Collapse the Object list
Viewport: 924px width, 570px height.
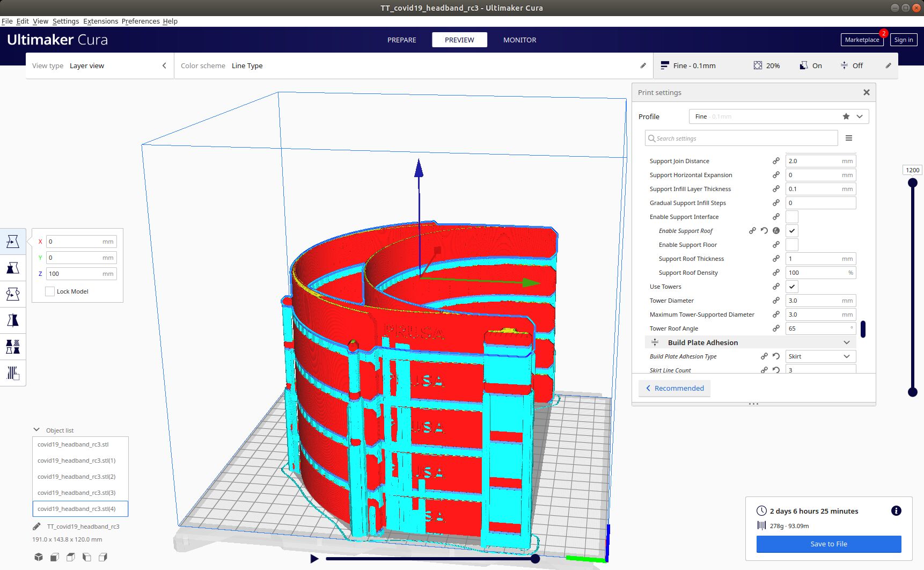[x=36, y=430]
